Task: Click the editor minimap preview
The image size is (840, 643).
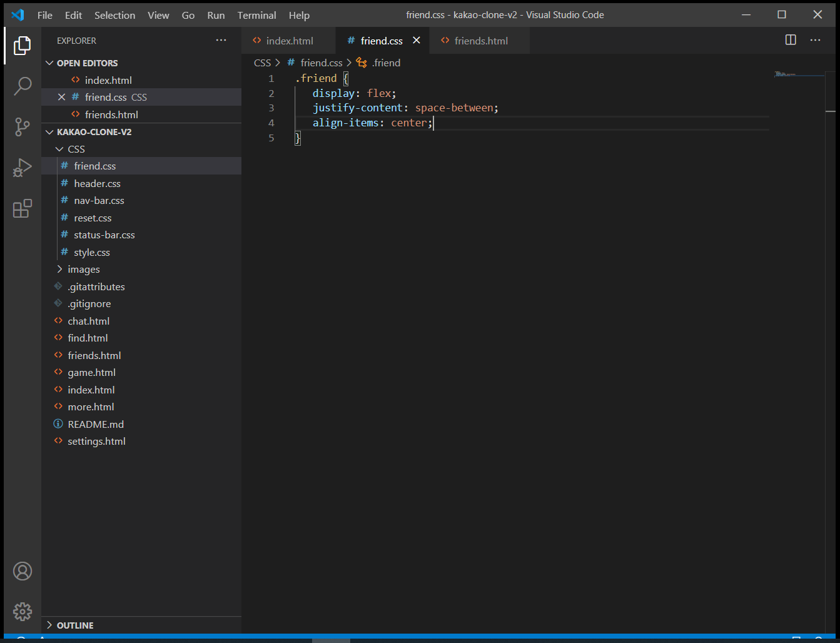Action: [x=799, y=74]
